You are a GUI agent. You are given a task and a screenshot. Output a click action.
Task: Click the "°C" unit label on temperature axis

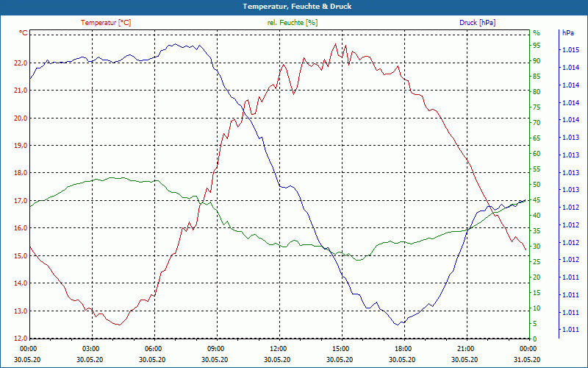click(x=23, y=33)
